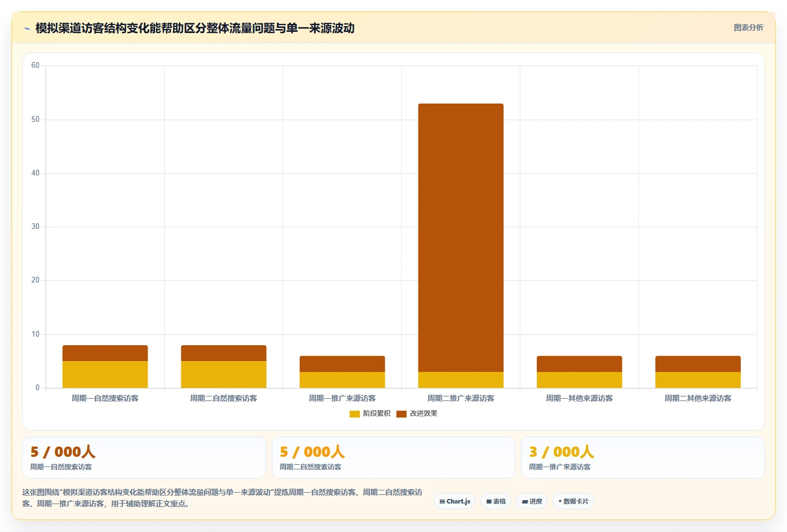Toggle the 改进效果 legend swatch
This screenshot has height=532, width=787.
coord(401,414)
